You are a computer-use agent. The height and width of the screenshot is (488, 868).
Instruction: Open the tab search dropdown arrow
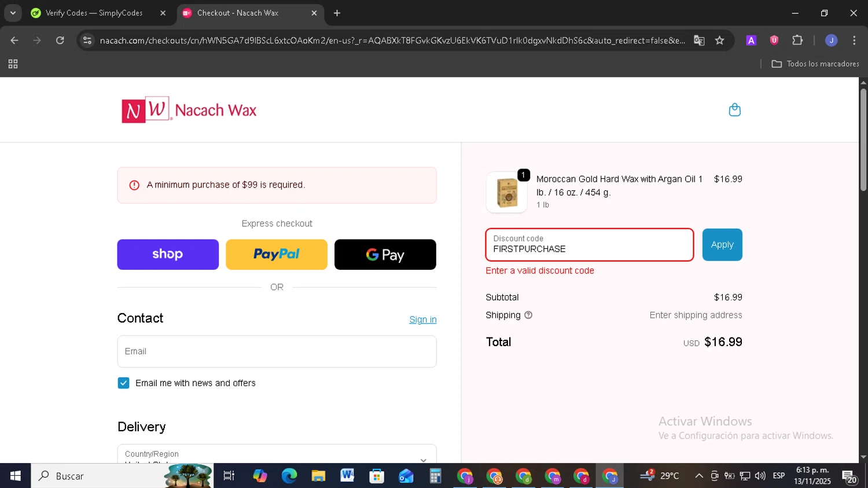(13, 13)
